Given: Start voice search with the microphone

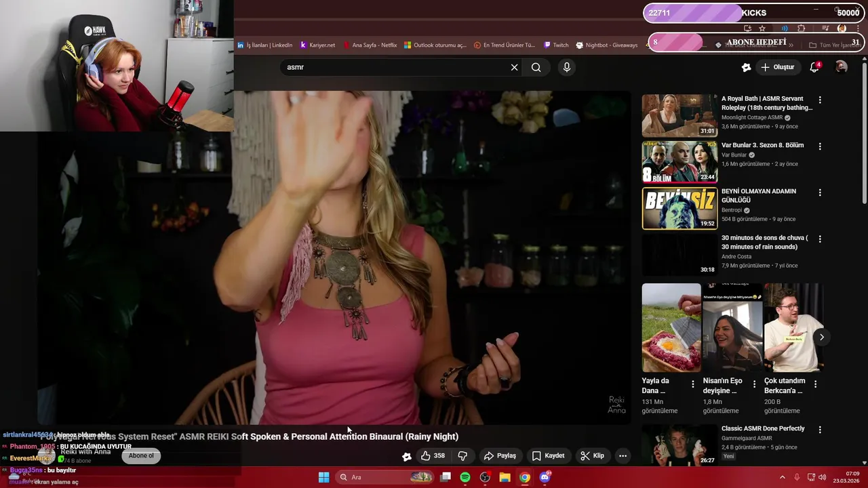Looking at the screenshot, I should [x=567, y=67].
